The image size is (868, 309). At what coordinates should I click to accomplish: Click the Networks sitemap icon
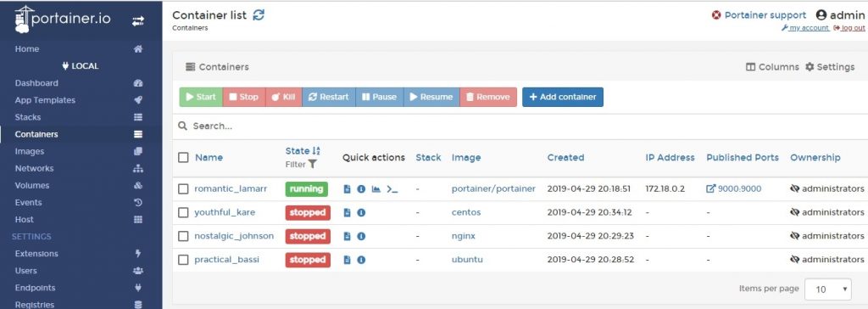[x=138, y=169]
